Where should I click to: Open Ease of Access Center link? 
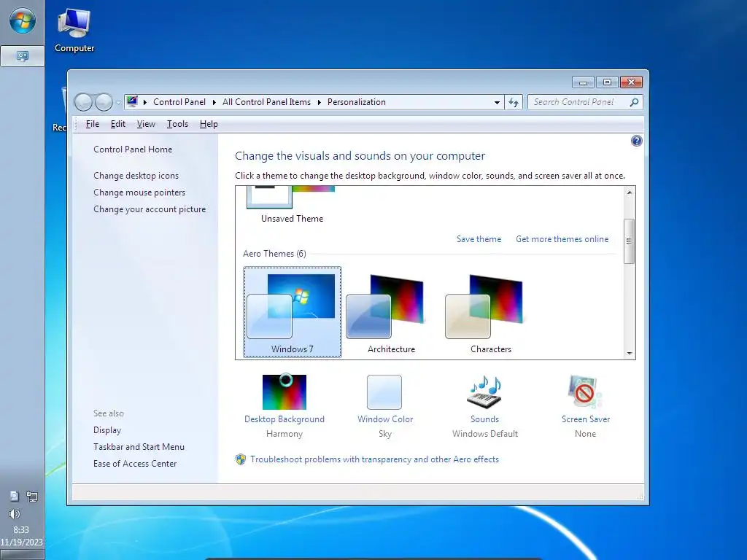(135, 463)
